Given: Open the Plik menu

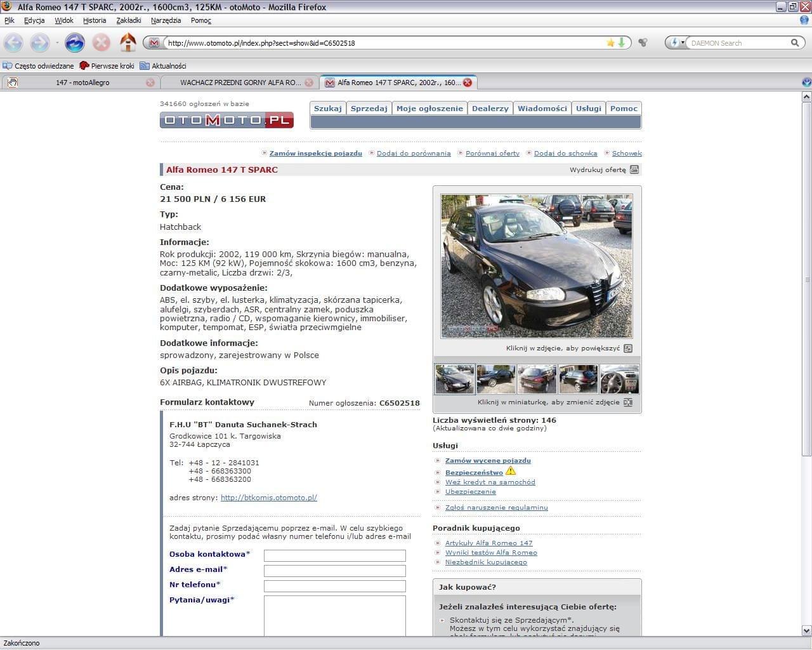Looking at the screenshot, I should click(10, 20).
